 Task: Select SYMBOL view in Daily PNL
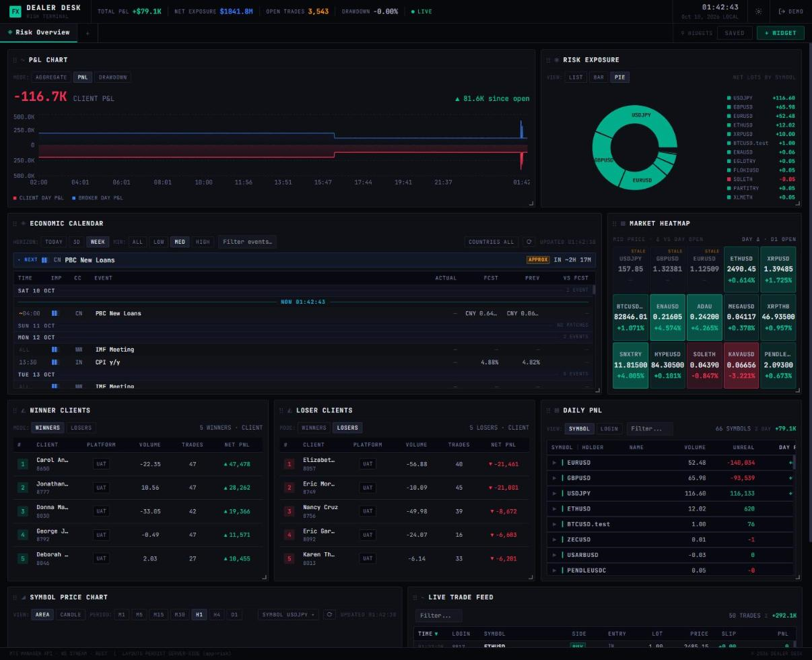point(579,429)
